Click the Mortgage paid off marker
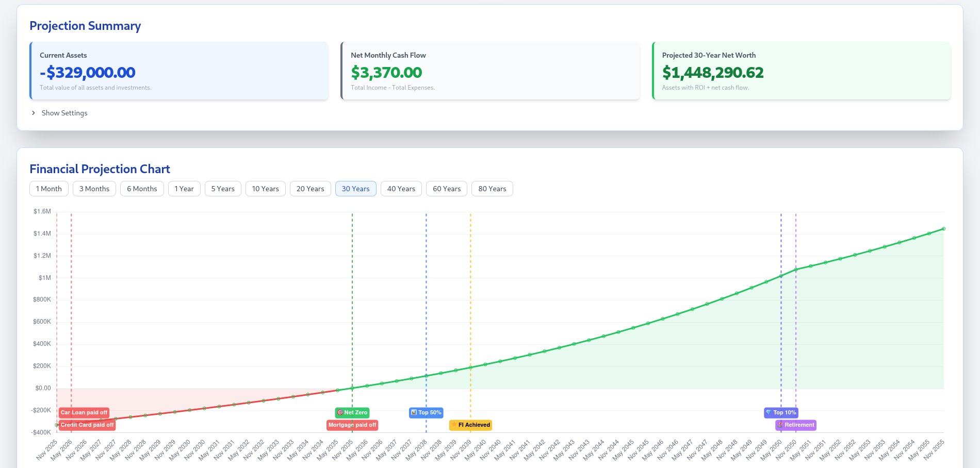This screenshot has height=468, width=980. pyautogui.click(x=352, y=425)
